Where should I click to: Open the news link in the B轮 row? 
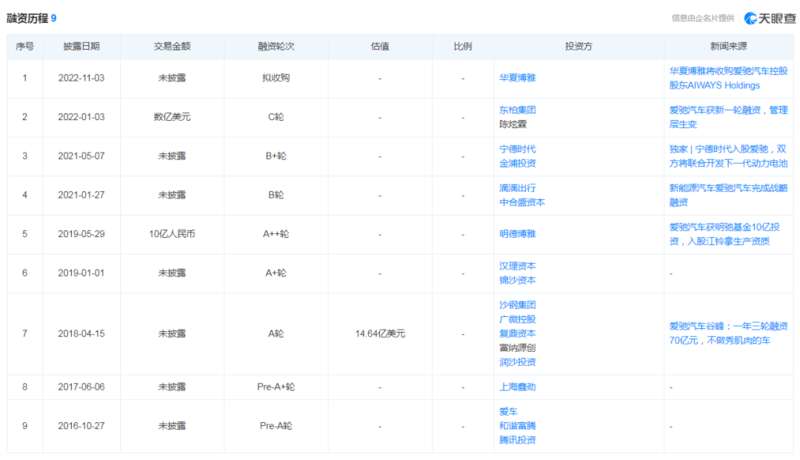pyautogui.click(x=728, y=195)
